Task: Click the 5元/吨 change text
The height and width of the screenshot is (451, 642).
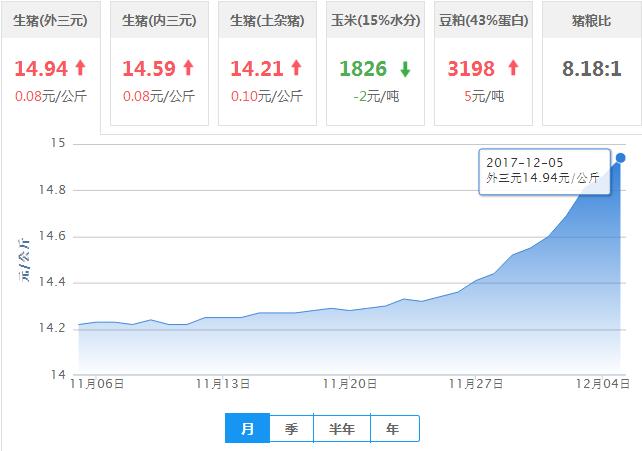Action: 484,97
